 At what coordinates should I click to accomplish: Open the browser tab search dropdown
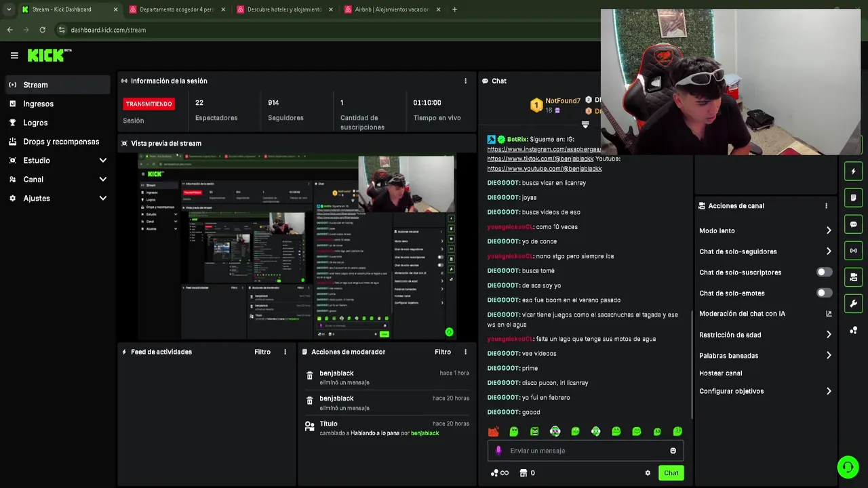pos(8,9)
